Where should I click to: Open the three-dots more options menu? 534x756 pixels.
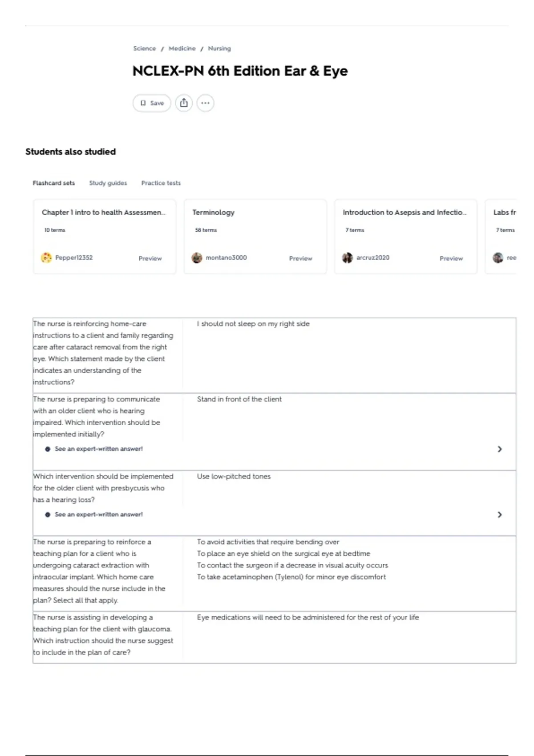(205, 103)
